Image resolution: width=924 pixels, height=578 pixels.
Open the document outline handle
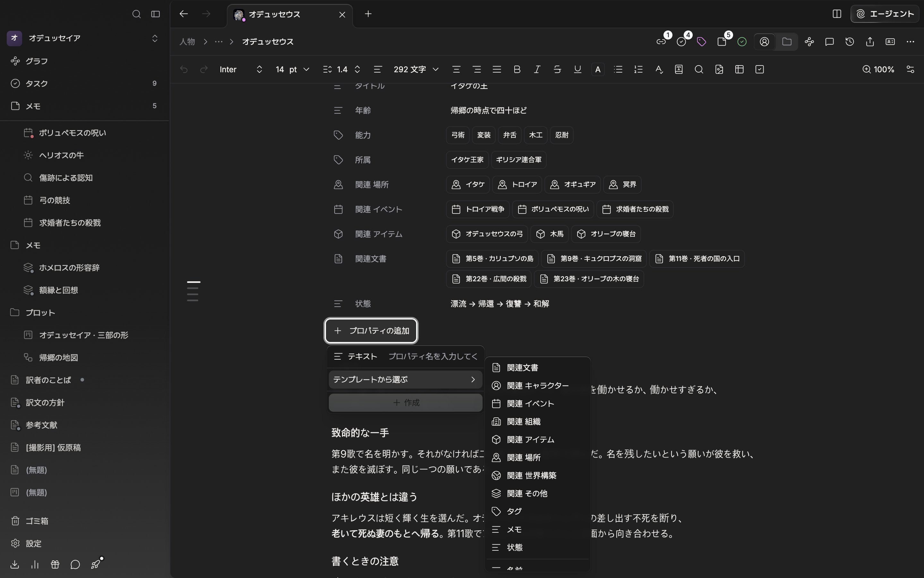coord(193,291)
